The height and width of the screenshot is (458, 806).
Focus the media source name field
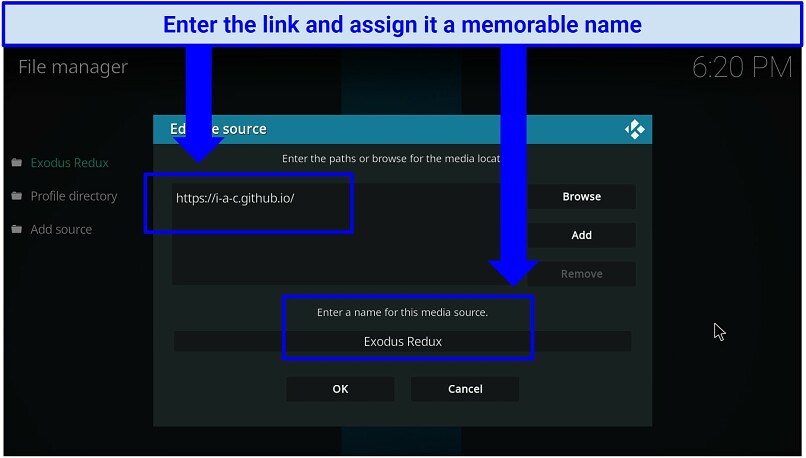point(402,341)
